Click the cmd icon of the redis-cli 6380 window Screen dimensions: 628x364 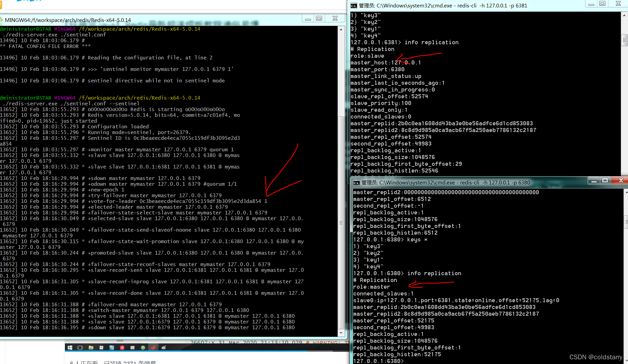[x=357, y=182]
